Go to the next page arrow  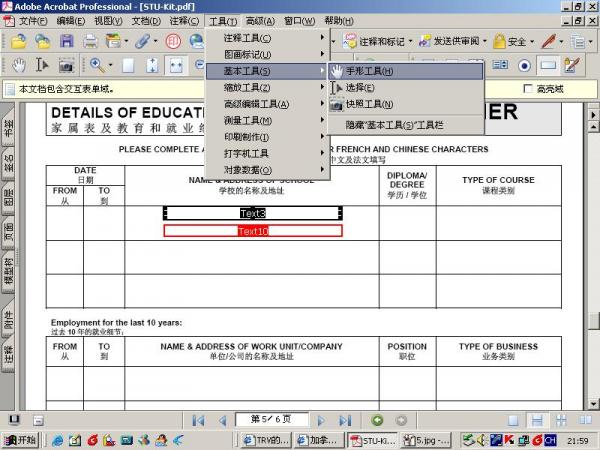click(x=321, y=420)
